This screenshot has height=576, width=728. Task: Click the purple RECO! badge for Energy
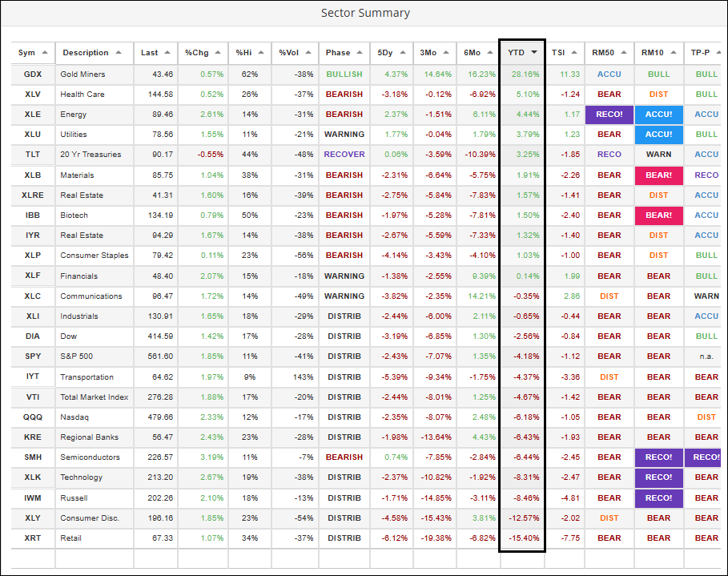point(609,115)
